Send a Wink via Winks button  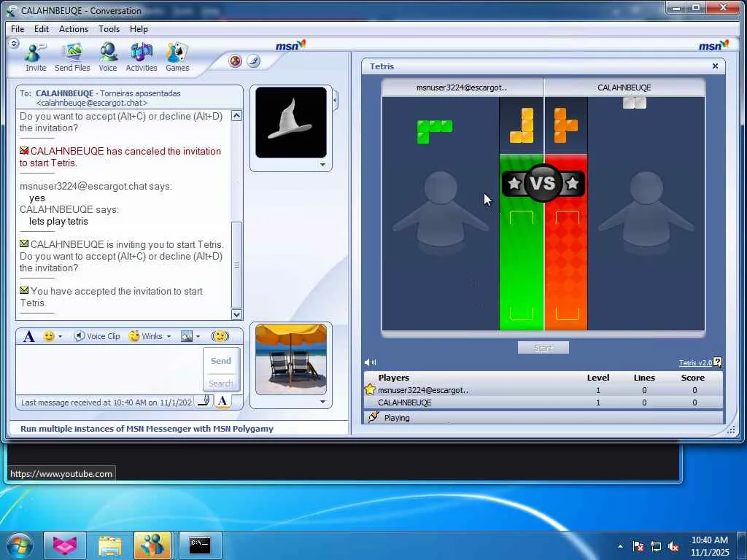(146, 336)
